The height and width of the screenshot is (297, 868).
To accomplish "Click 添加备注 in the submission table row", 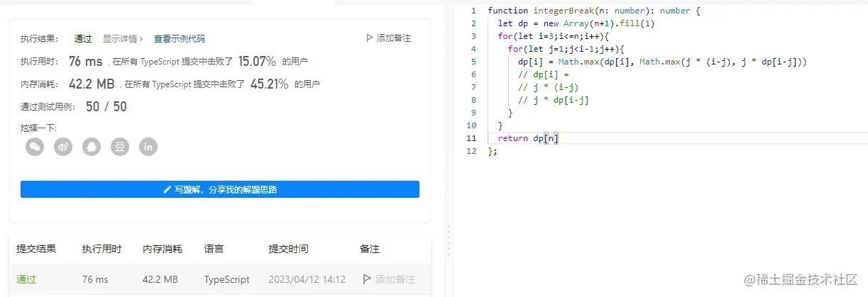I will (395, 279).
